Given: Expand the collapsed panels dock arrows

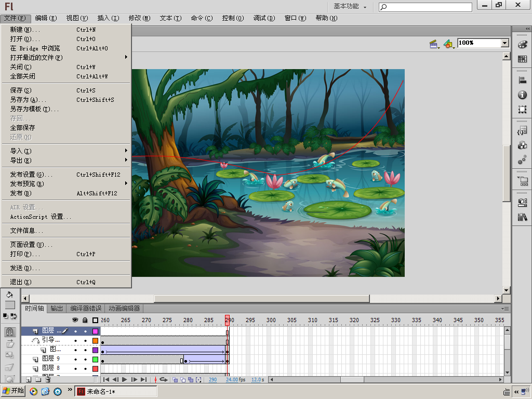Looking at the screenshot, I should (528, 29).
